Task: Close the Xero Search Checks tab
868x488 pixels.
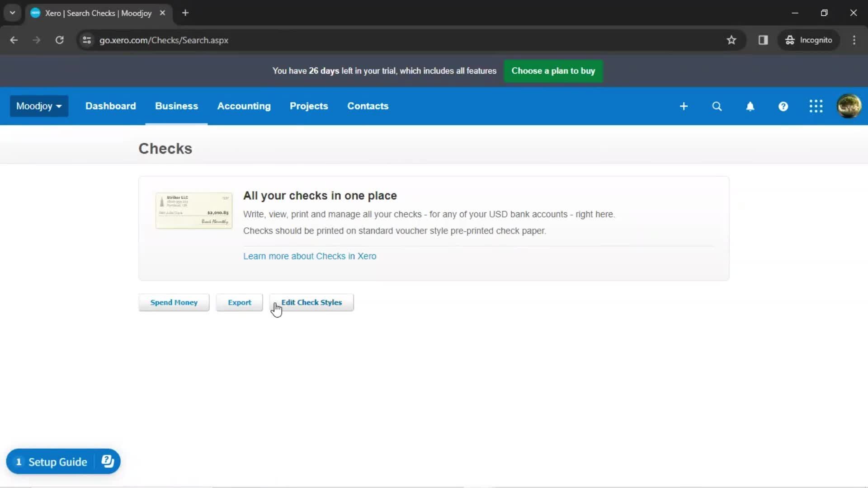Action: pyautogui.click(x=162, y=13)
